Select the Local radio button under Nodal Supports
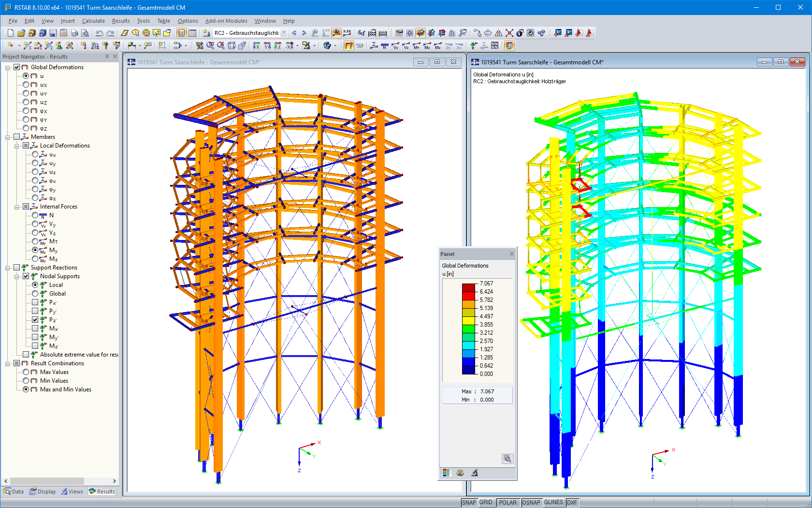The image size is (812, 508). tap(35, 284)
